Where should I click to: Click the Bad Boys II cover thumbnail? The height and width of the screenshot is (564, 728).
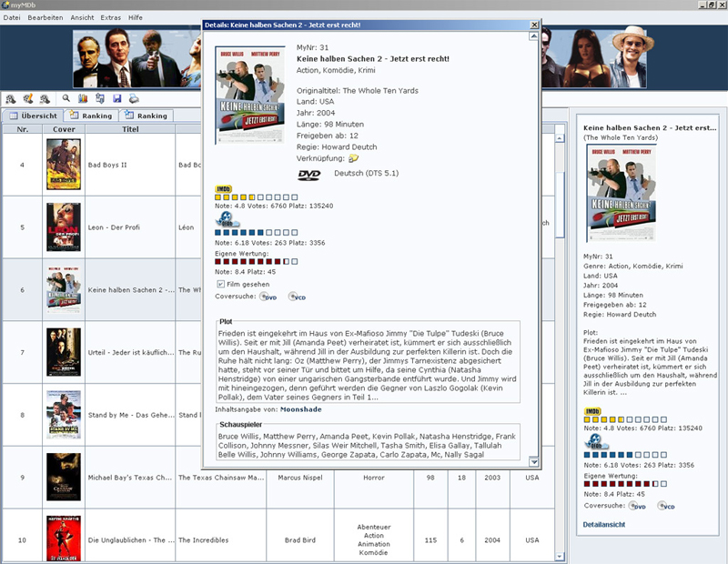pyautogui.click(x=64, y=165)
